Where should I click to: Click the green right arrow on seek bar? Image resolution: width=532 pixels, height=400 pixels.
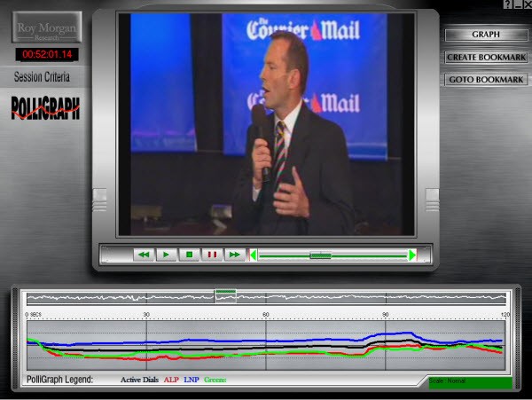coord(411,255)
